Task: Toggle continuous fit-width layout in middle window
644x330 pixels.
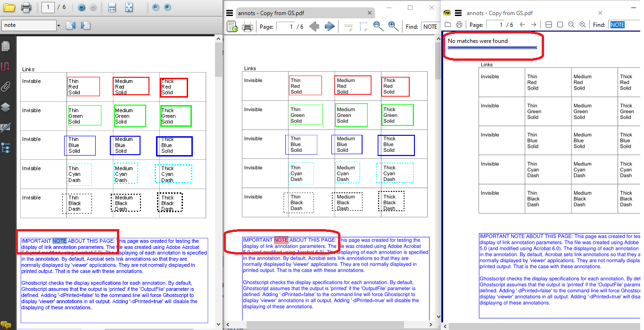Action: [x=348, y=27]
